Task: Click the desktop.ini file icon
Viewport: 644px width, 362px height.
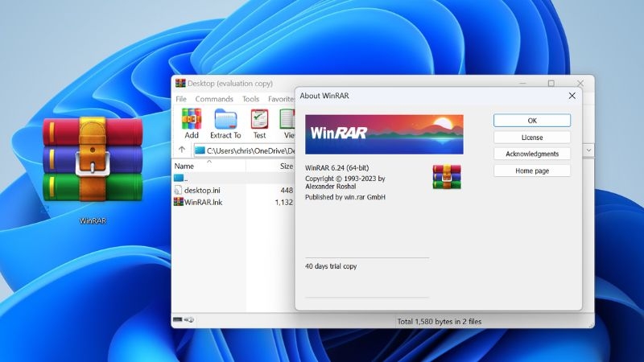Action: coord(178,190)
